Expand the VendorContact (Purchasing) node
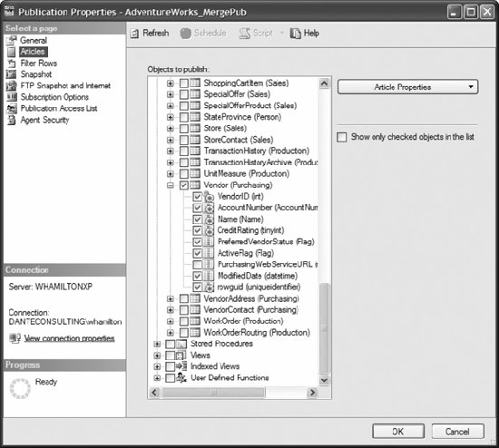The width and height of the screenshot is (499, 448). (171, 310)
